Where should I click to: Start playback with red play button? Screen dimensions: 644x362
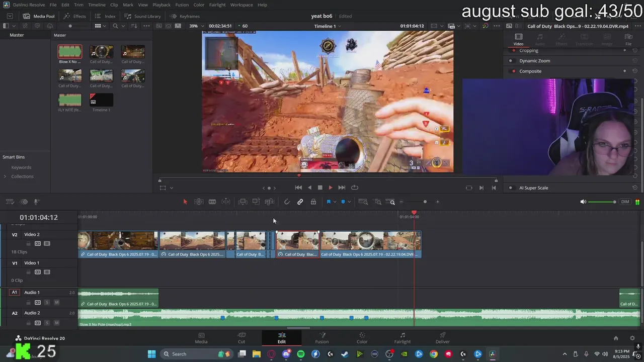[331, 188]
